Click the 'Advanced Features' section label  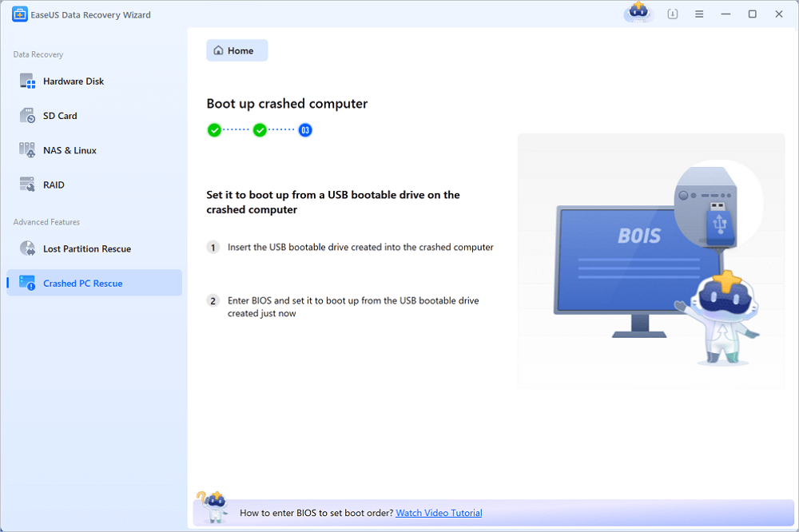pos(46,222)
